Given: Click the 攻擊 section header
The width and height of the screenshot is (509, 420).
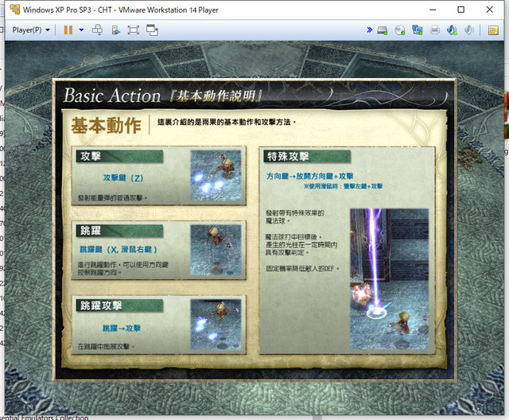Looking at the screenshot, I should tap(119, 157).
